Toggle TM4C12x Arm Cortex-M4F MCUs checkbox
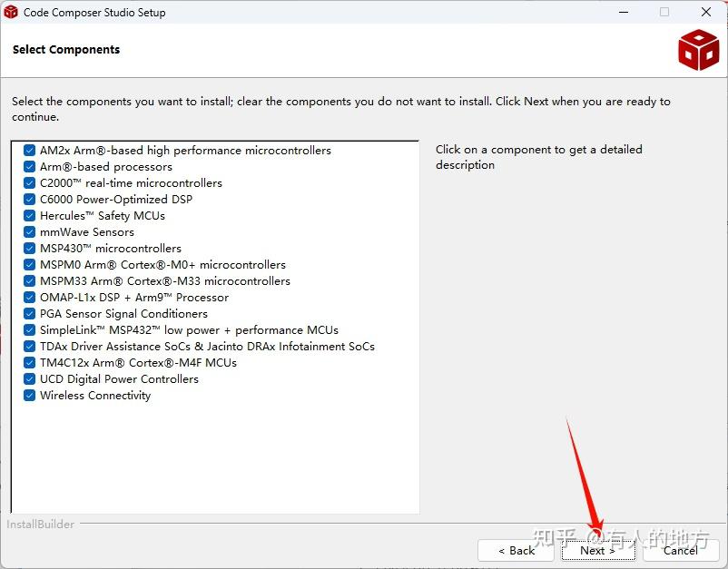This screenshot has width=728, height=569. tap(29, 362)
